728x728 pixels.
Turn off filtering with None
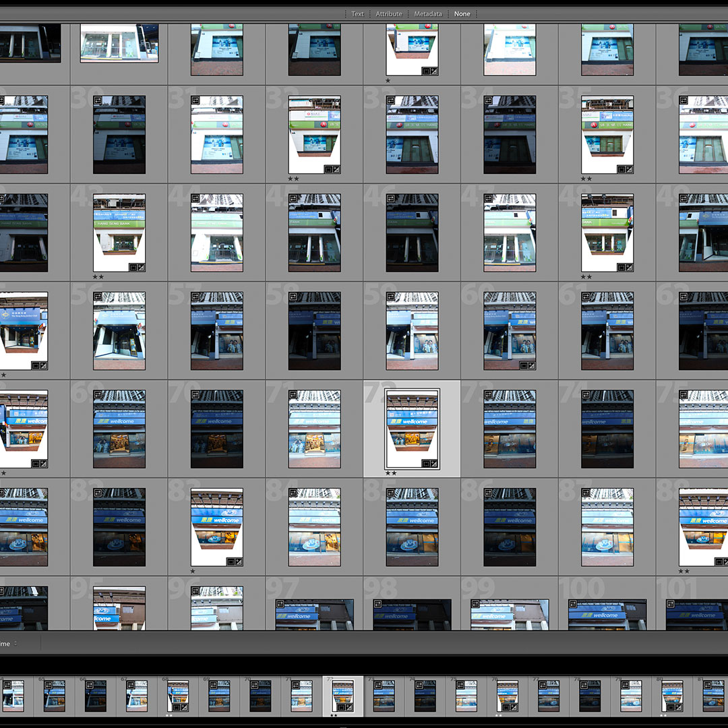[462, 13]
